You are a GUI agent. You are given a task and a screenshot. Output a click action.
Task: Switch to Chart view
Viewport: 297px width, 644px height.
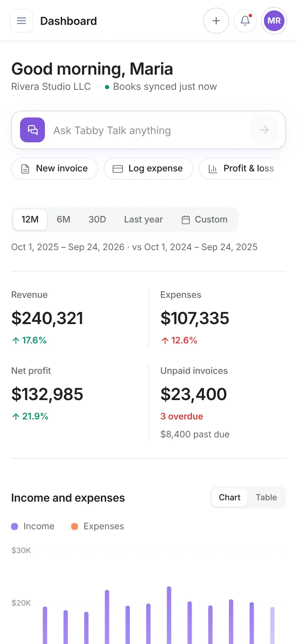pos(230,498)
